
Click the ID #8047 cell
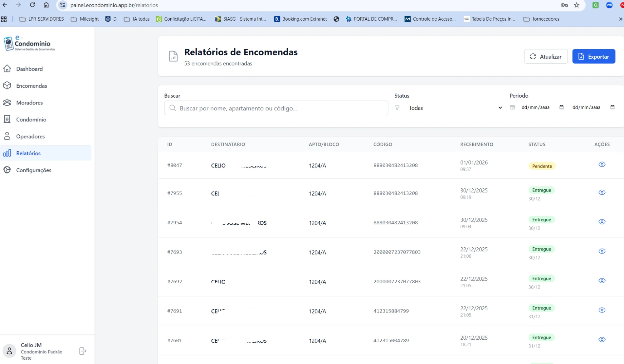[x=174, y=165]
